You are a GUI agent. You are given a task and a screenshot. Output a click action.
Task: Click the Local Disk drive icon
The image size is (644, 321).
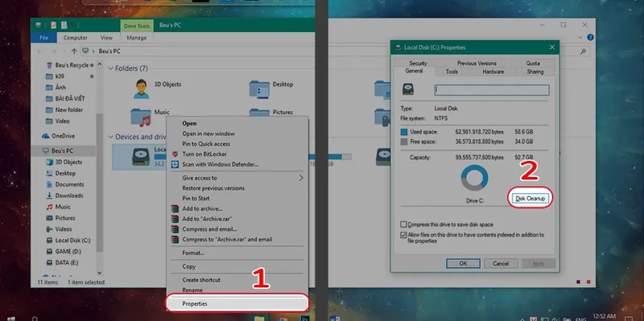click(x=140, y=158)
